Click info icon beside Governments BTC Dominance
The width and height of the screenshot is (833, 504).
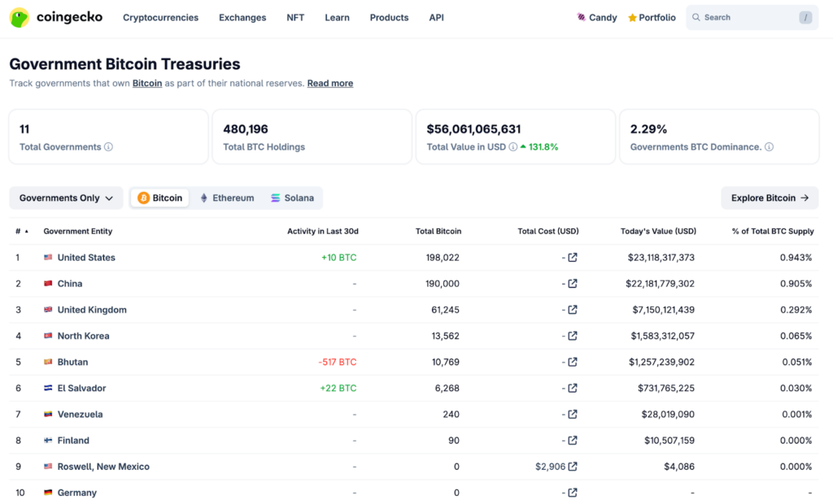(769, 147)
